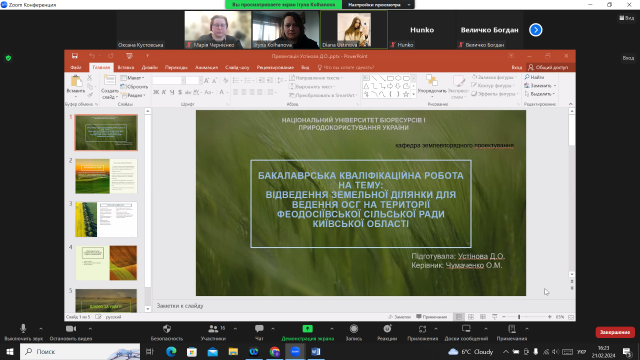The width and height of the screenshot is (640, 360).
Task: Open Microsoft Edge from taskbar
Action: click(x=171, y=351)
